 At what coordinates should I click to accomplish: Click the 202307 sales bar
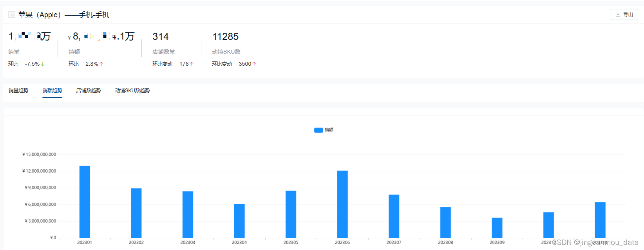pyautogui.click(x=394, y=216)
